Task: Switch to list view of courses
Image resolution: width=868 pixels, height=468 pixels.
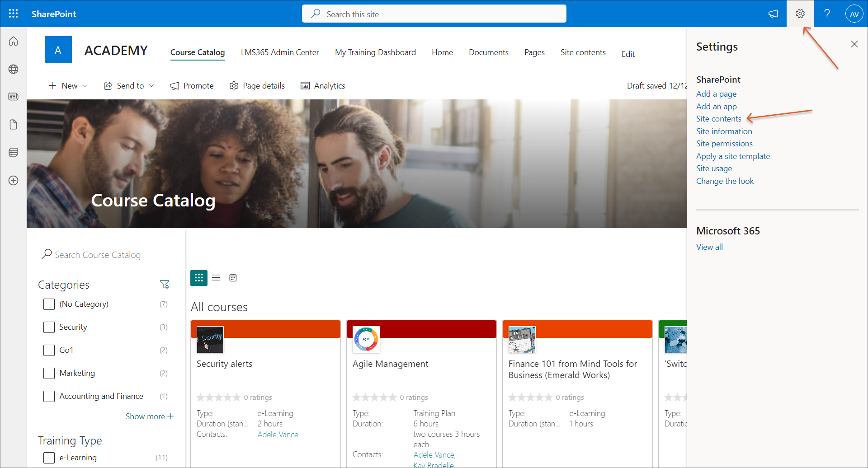Action: pos(216,278)
